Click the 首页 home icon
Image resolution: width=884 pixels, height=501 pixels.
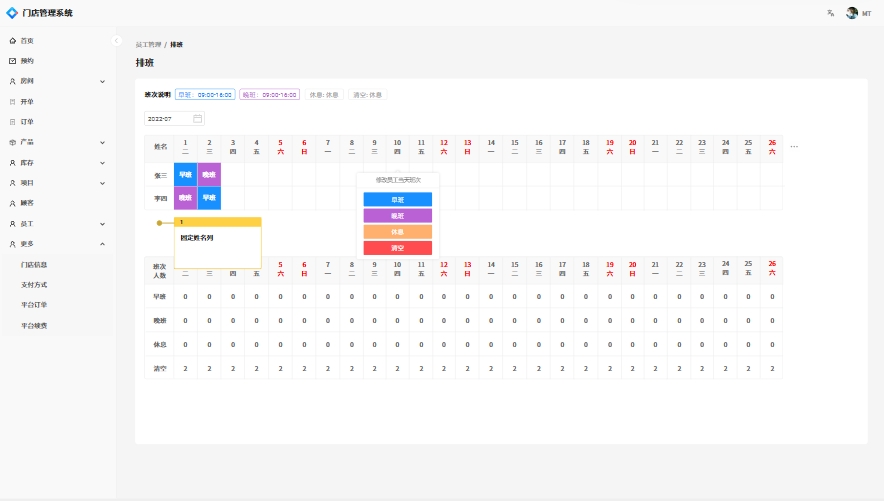12,41
